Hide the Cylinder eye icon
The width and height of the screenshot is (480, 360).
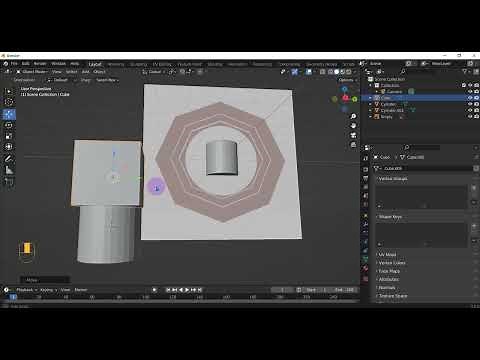(x=470, y=104)
